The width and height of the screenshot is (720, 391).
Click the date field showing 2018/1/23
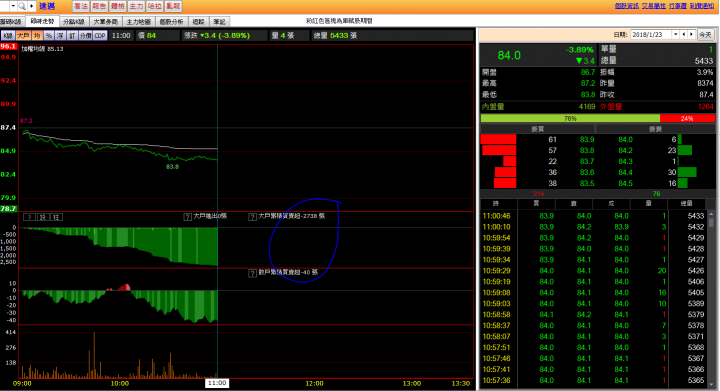[x=651, y=34]
